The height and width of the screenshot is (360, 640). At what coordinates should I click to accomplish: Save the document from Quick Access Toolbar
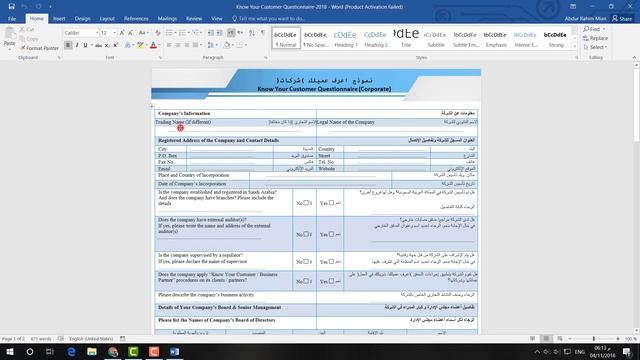11,7
